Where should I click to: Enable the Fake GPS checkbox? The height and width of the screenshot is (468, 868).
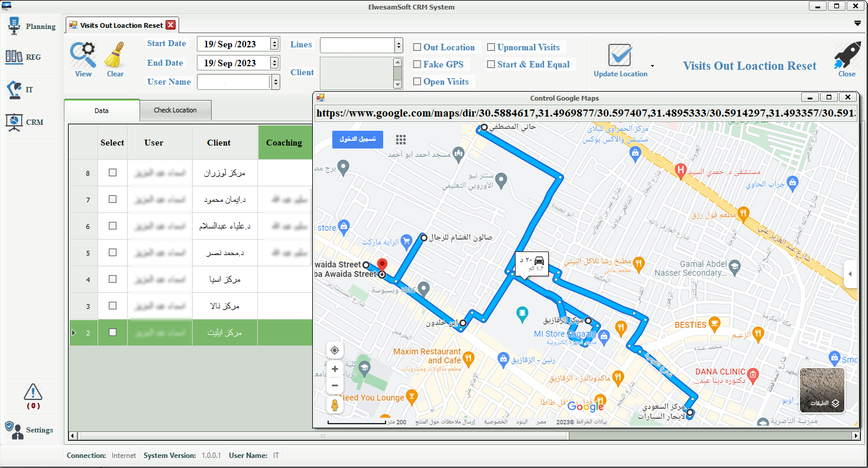click(x=417, y=64)
